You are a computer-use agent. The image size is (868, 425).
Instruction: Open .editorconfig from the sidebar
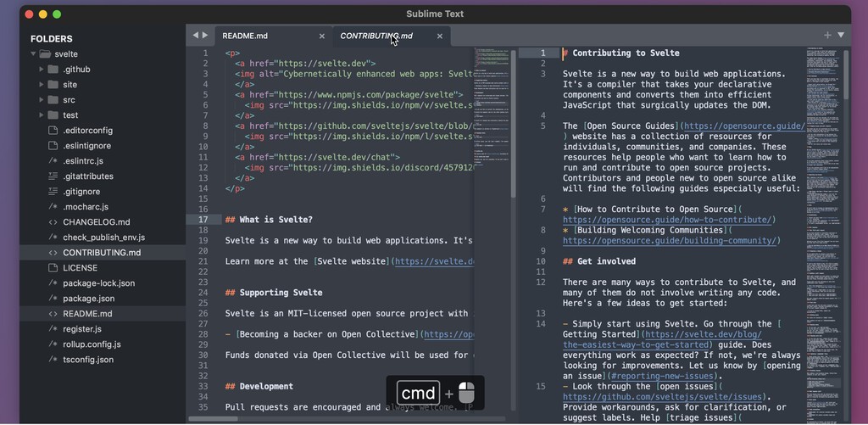coord(88,131)
